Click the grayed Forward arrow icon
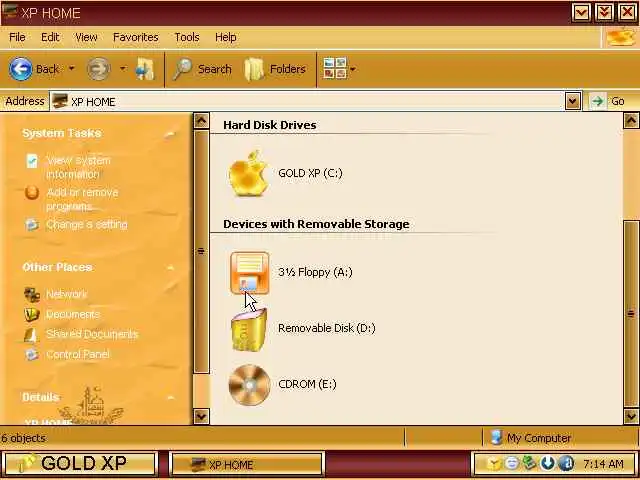Image resolution: width=640 pixels, height=480 pixels. pos(98,69)
